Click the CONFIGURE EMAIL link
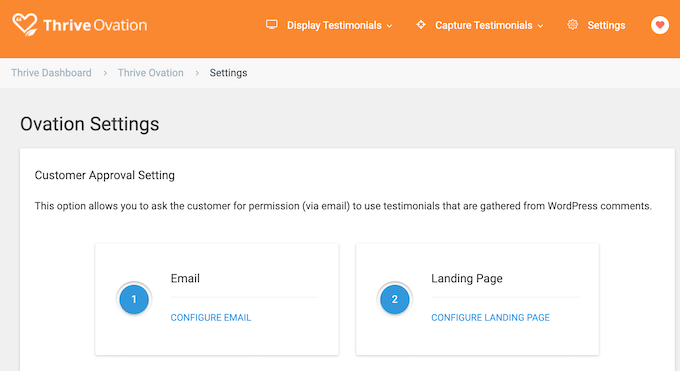 (x=211, y=318)
